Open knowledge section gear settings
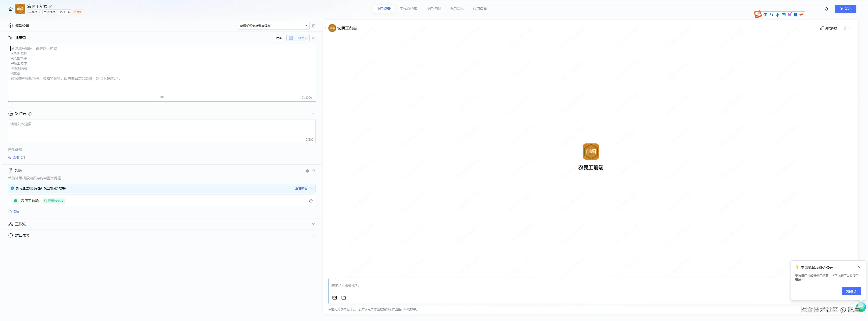The width and height of the screenshot is (868, 321). (x=307, y=171)
